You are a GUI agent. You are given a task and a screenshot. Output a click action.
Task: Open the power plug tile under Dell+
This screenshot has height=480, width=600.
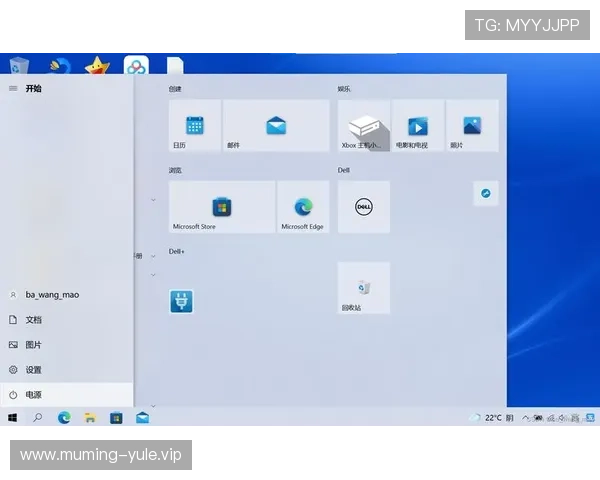click(181, 302)
